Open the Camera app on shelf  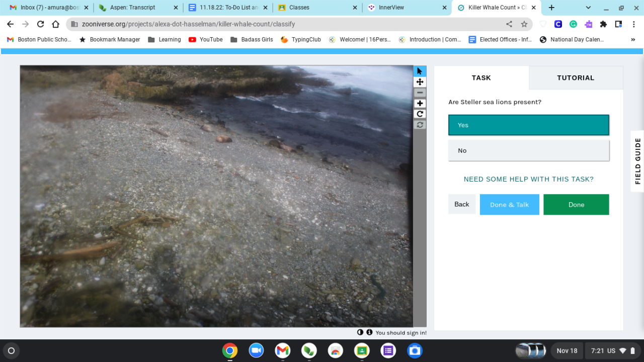tap(415, 350)
